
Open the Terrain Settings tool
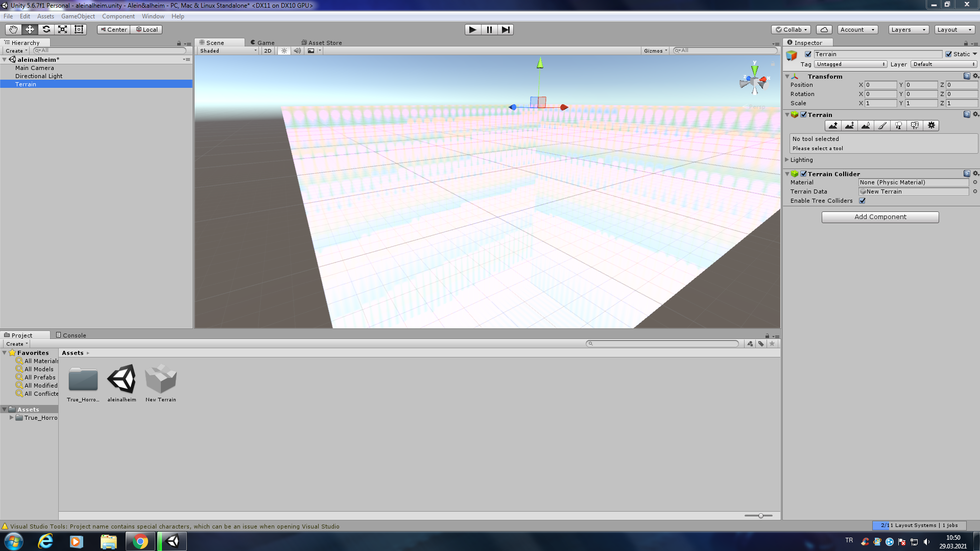[931, 126]
